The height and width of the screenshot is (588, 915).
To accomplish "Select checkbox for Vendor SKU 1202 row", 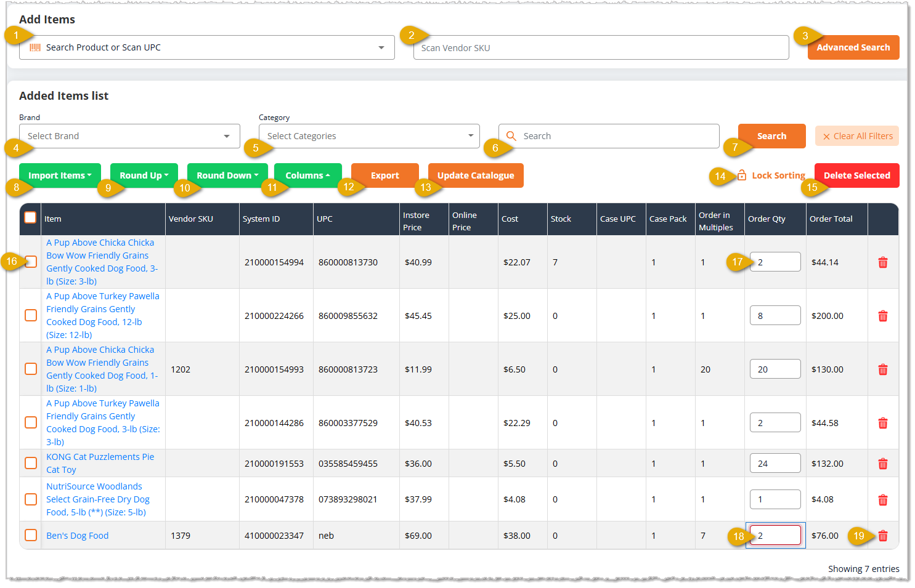I will (x=31, y=369).
